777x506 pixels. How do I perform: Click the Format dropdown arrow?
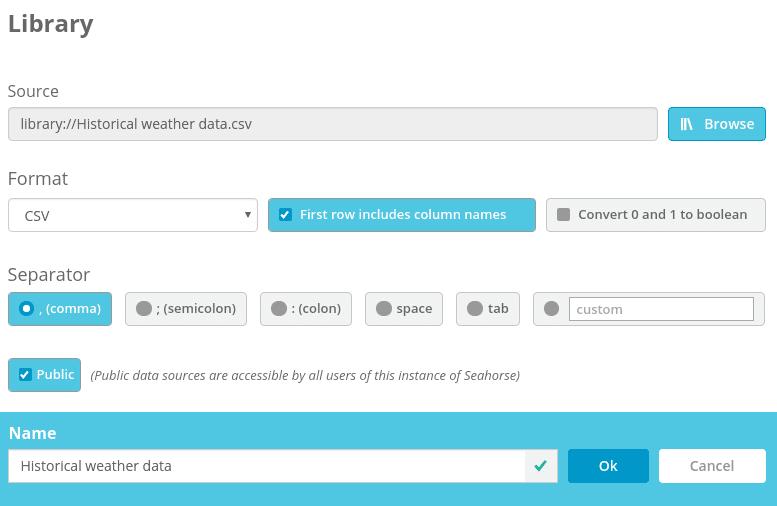point(247,215)
